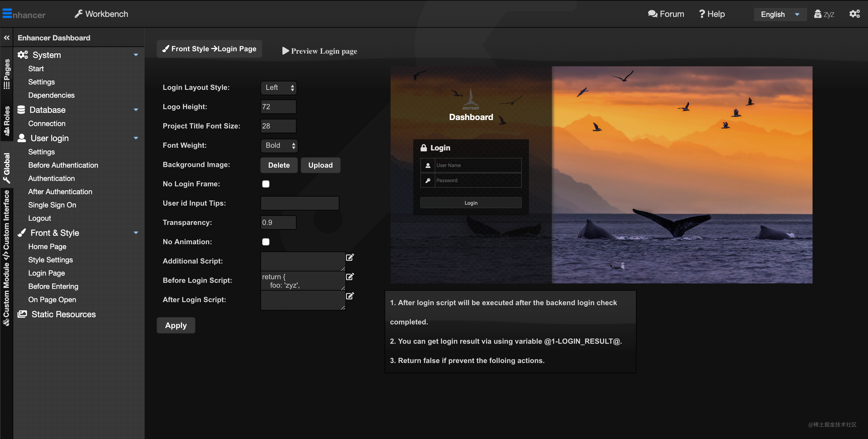Open the English language dropdown
The image size is (868, 439).
(780, 14)
